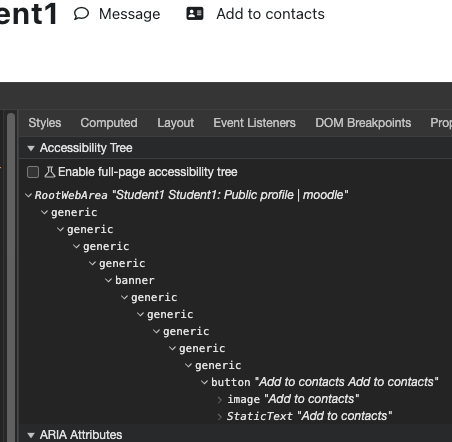Viewport: 452px width, 442px height.
Task: Collapse the ARIA Attributes section
Action: (31, 435)
